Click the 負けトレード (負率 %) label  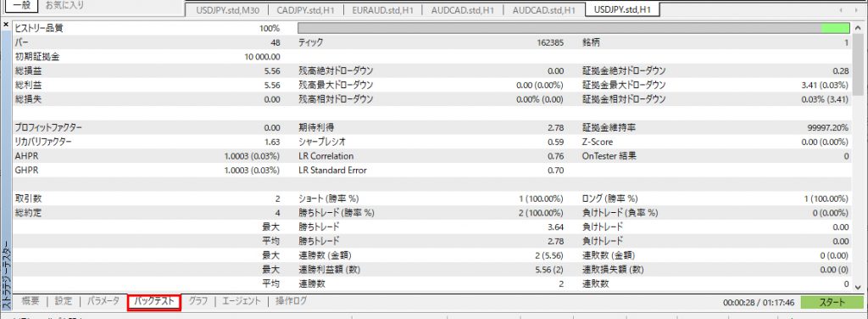[620, 213]
